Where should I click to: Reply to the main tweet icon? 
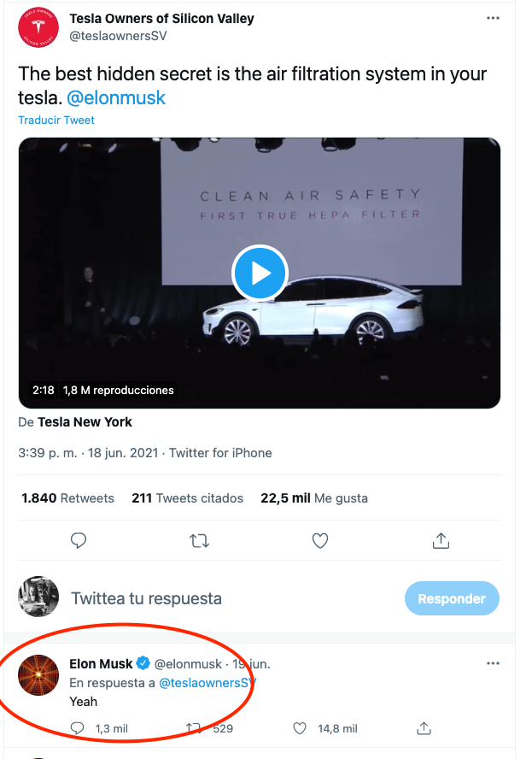tap(79, 541)
